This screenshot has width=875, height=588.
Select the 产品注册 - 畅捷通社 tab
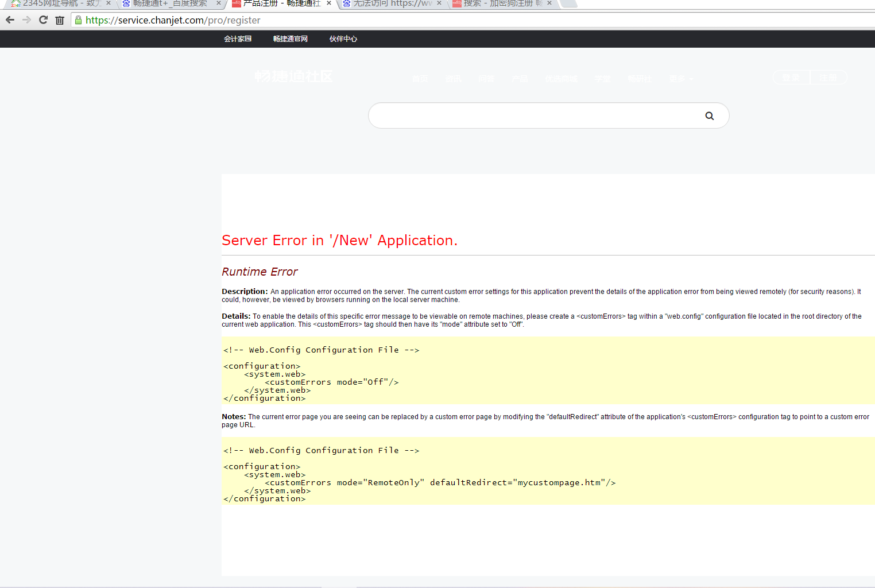coord(280,3)
